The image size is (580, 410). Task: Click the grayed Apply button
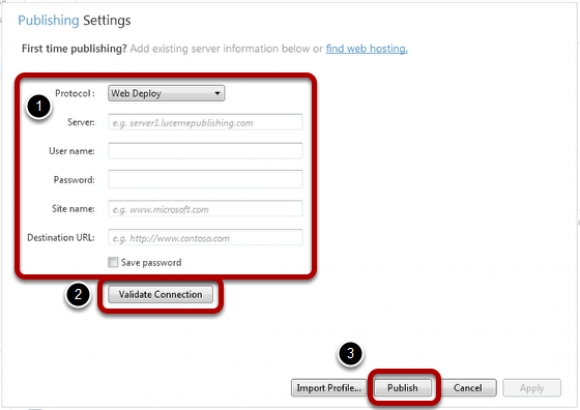pyautogui.click(x=532, y=388)
